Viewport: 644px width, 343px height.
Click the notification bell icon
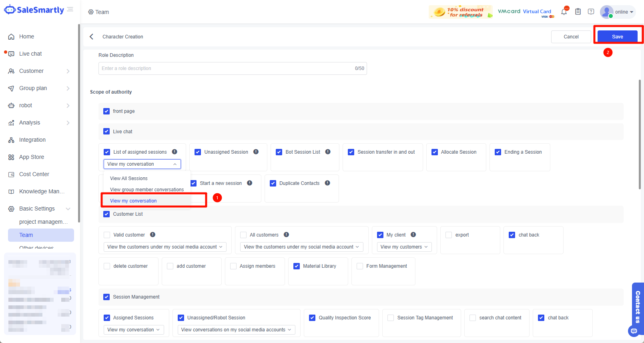(x=564, y=12)
